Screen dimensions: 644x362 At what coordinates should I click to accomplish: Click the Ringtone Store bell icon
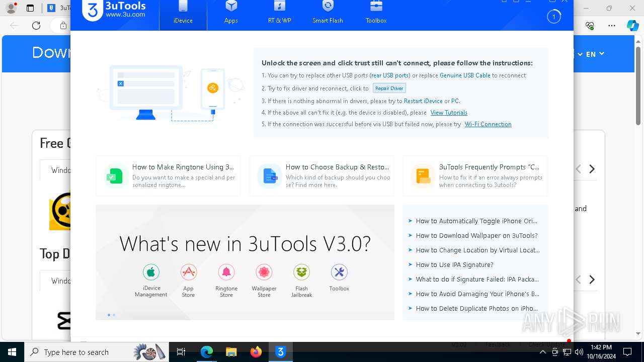(x=226, y=272)
